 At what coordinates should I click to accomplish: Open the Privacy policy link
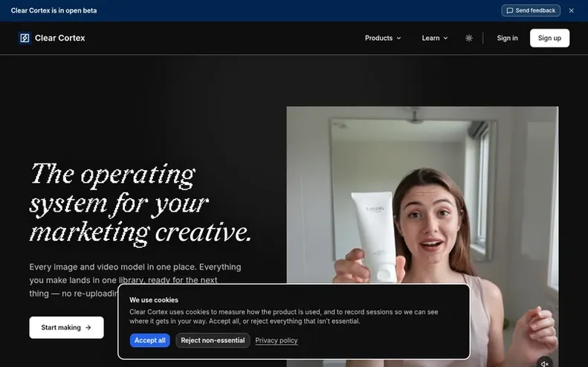click(x=277, y=340)
